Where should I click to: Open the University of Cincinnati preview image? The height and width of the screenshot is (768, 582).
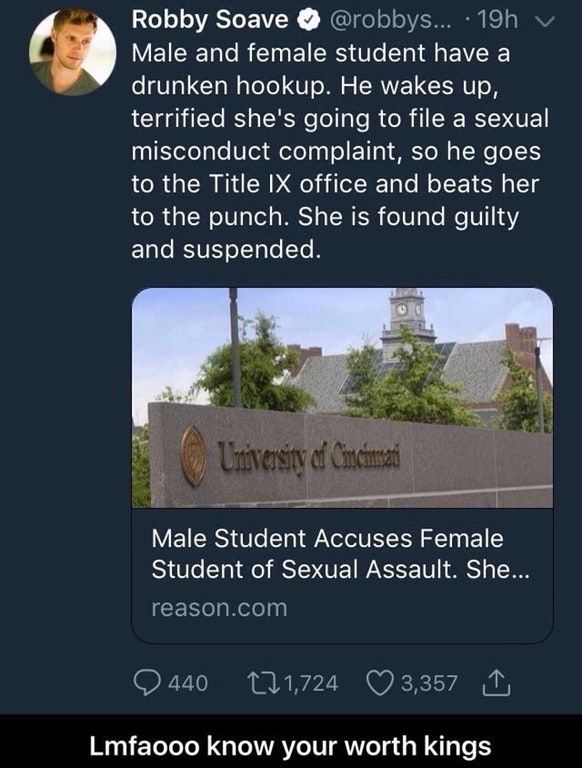click(342, 398)
